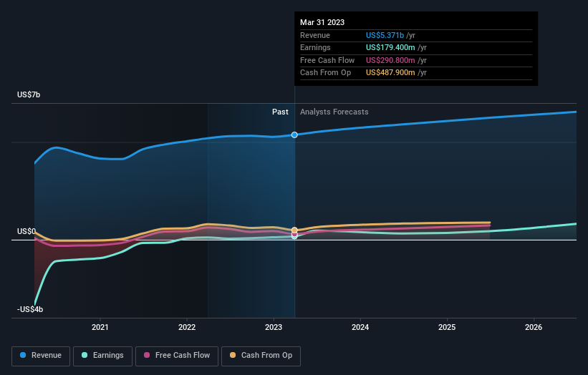Click the 2026 x-axis label
588x375 pixels.
pyautogui.click(x=534, y=327)
